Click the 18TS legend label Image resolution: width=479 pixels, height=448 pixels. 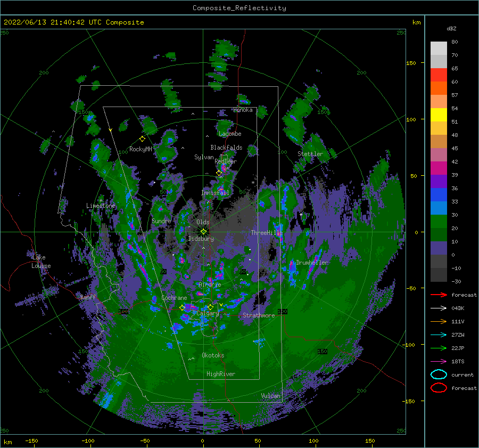[x=458, y=362]
